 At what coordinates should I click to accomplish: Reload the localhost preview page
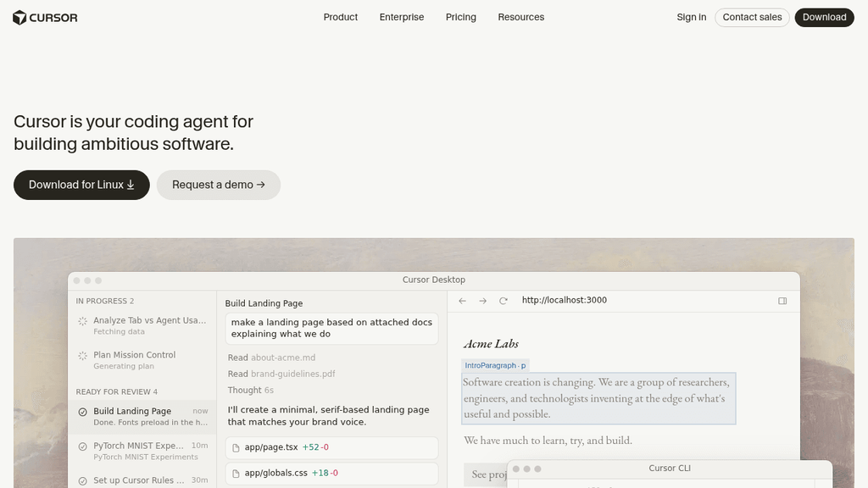pos(504,301)
